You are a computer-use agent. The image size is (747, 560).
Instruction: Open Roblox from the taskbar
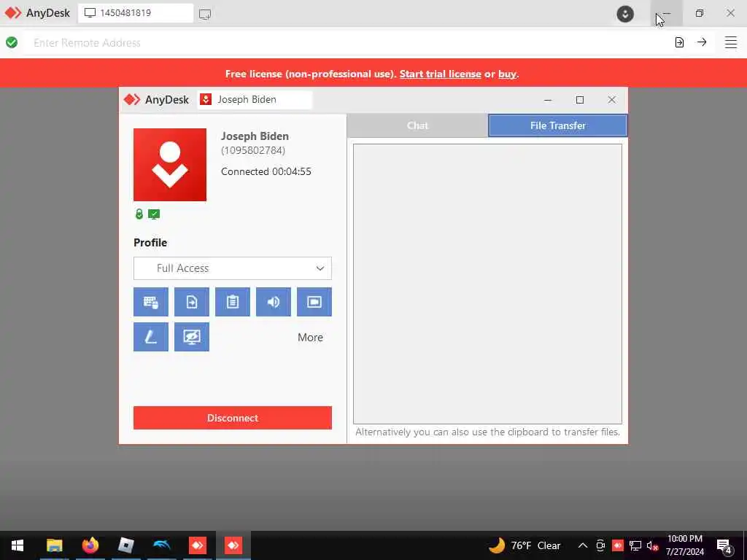125,545
